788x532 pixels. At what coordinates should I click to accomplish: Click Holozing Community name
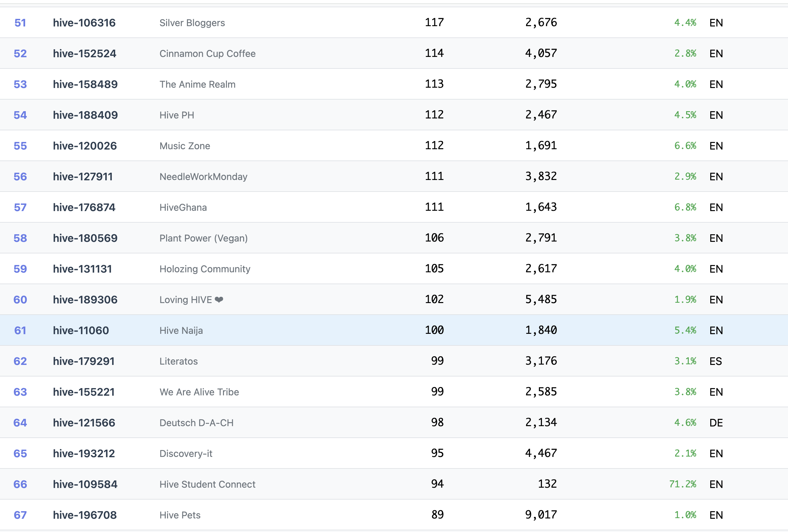click(205, 269)
